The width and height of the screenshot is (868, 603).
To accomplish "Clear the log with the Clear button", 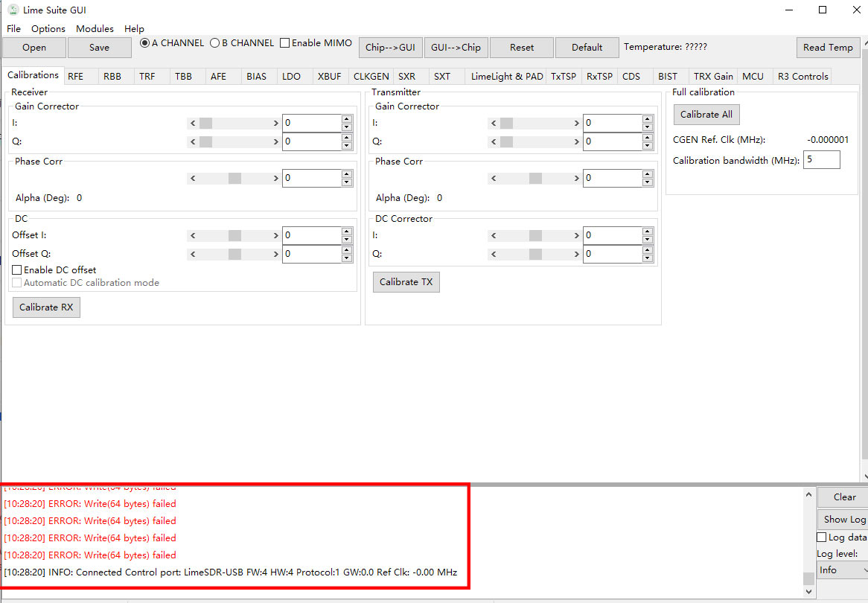I will point(845,497).
